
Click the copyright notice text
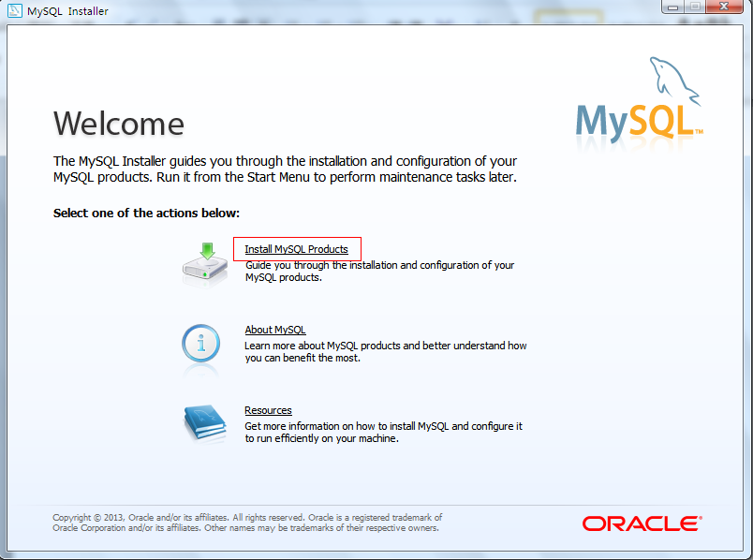pyautogui.click(x=247, y=523)
